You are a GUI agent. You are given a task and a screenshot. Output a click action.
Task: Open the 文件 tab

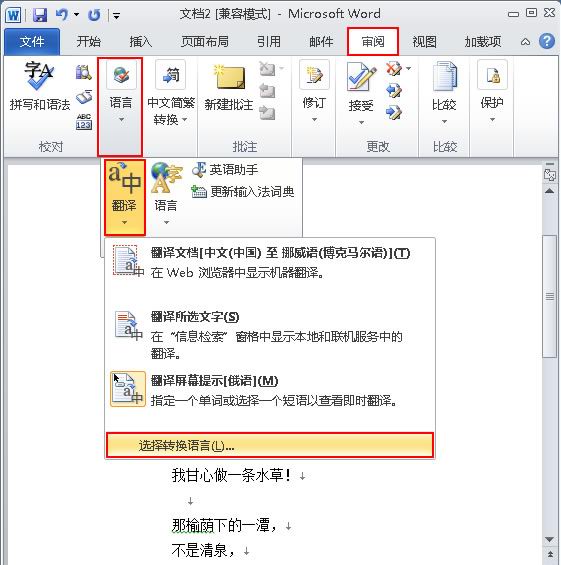pos(32,42)
